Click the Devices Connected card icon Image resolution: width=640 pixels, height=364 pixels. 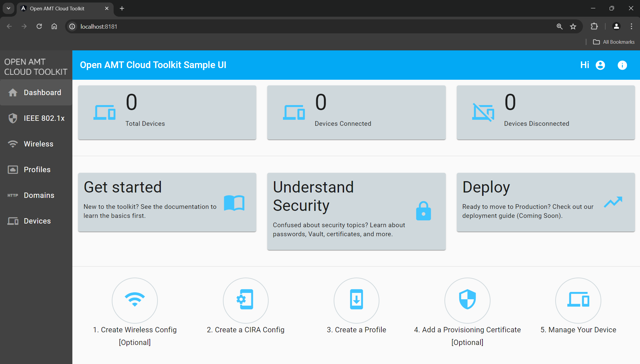click(x=294, y=112)
